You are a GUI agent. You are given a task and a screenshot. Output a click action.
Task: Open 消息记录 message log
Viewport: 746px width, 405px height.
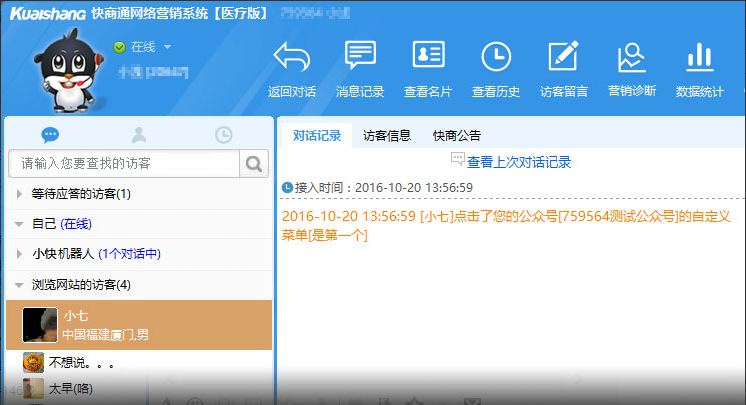[360, 58]
